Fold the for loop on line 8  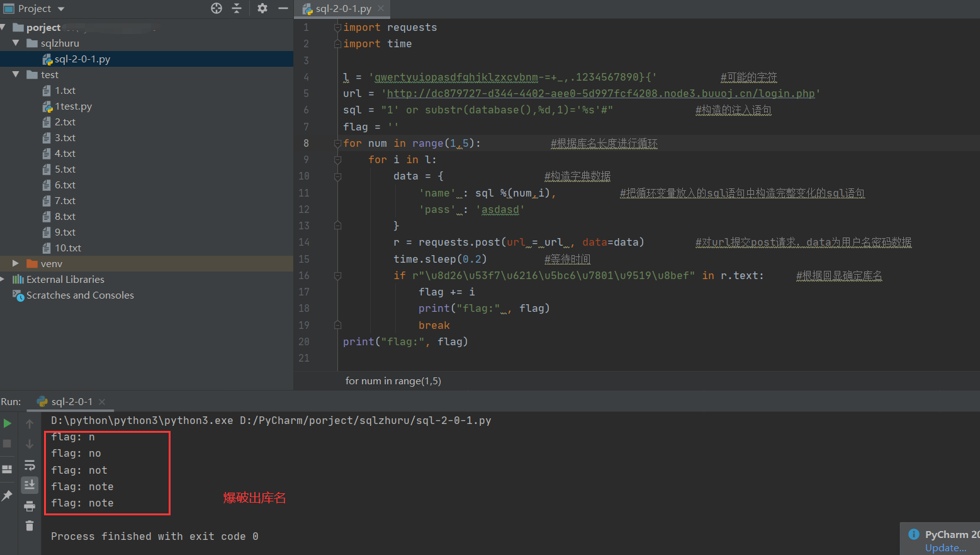tap(337, 144)
